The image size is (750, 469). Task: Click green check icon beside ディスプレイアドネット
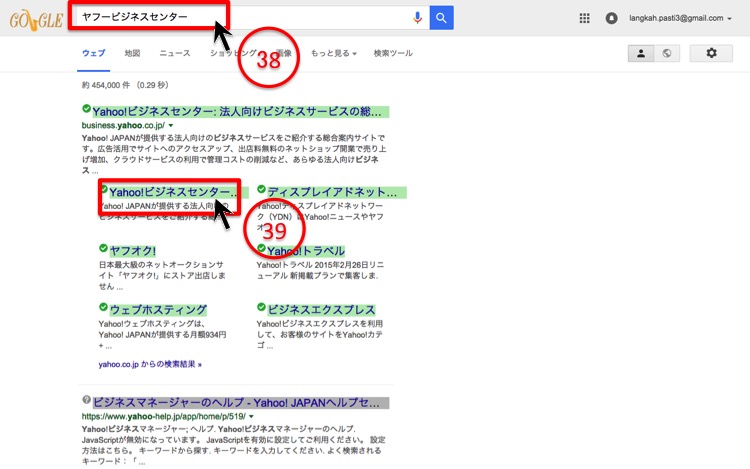pyautogui.click(x=261, y=189)
